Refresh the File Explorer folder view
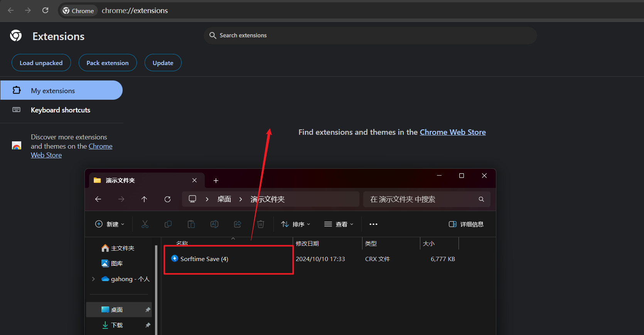The width and height of the screenshot is (644, 335). pyautogui.click(x=167, y=199)
